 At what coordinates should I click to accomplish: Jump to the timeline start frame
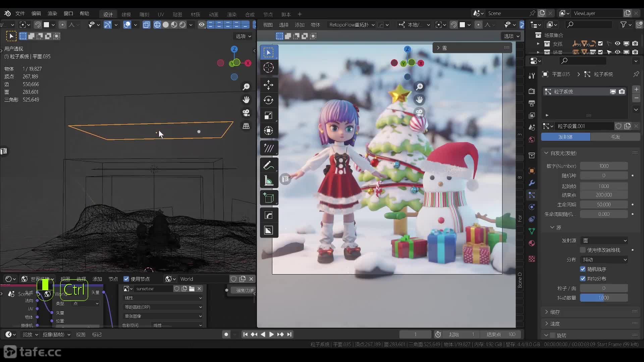[246, 335]
